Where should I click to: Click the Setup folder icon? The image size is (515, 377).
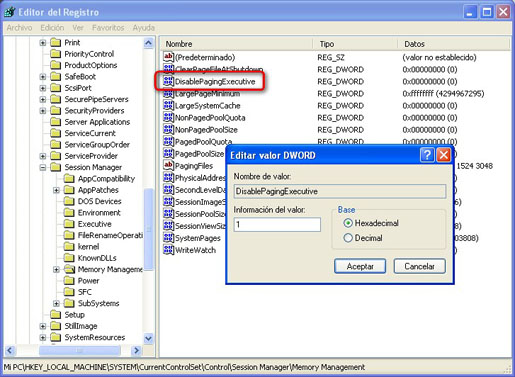55,315
